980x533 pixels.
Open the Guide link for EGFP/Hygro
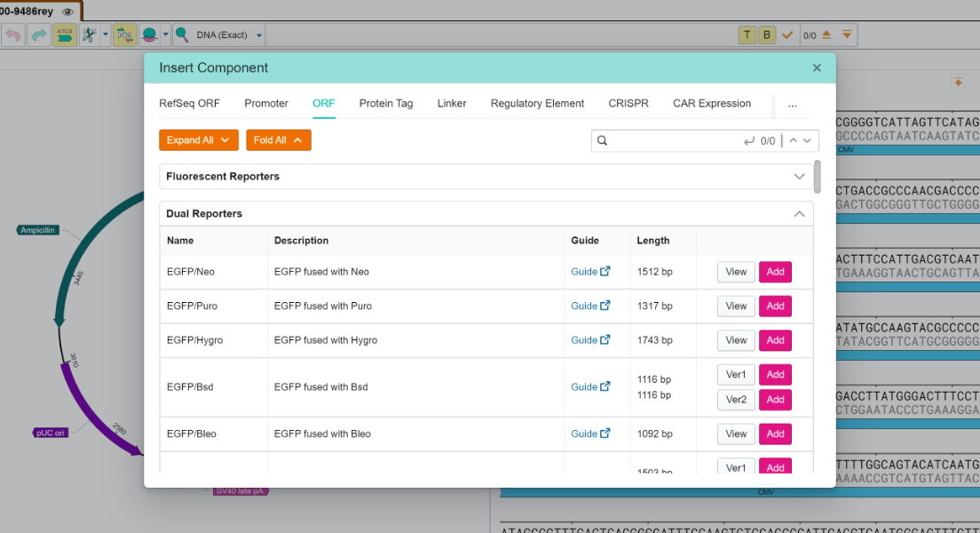tap(590, 340)
